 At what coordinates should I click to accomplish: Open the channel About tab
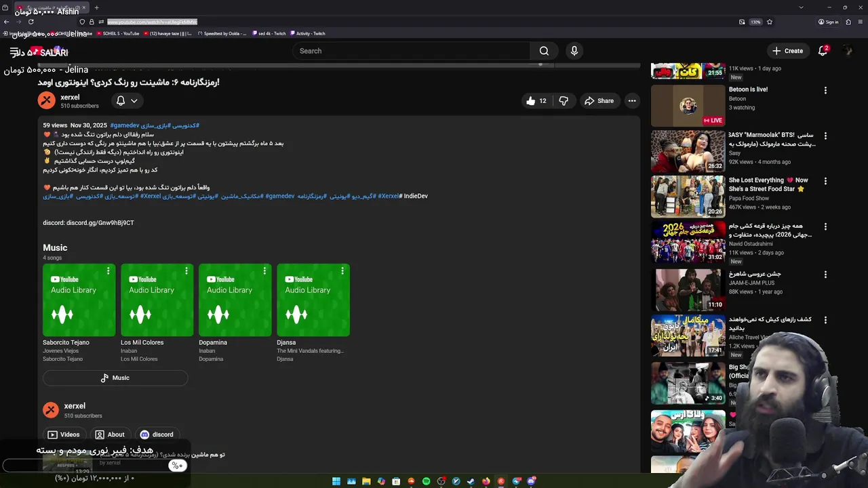(110, 434)
